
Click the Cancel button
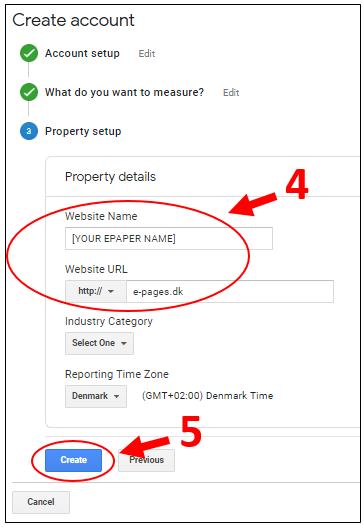[41, 502]
